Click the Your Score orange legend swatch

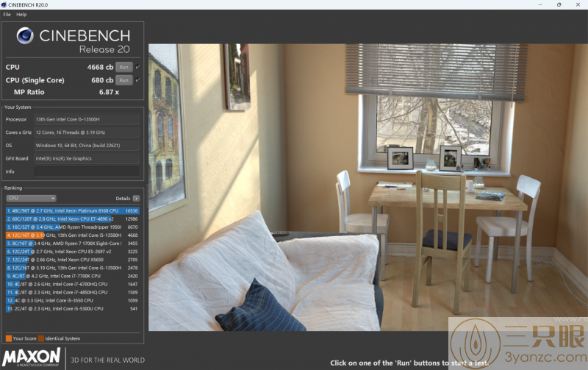pos(9,338)
